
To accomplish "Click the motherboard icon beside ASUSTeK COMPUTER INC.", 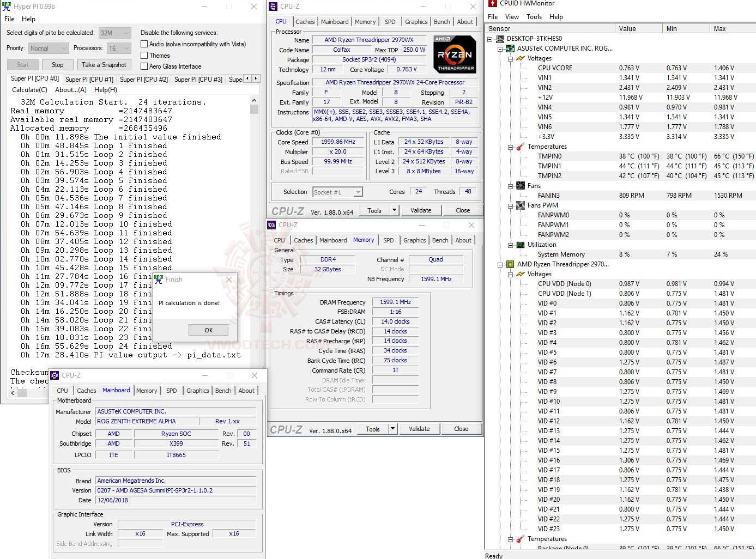I will pyautogui.click(x=510, y=48).
